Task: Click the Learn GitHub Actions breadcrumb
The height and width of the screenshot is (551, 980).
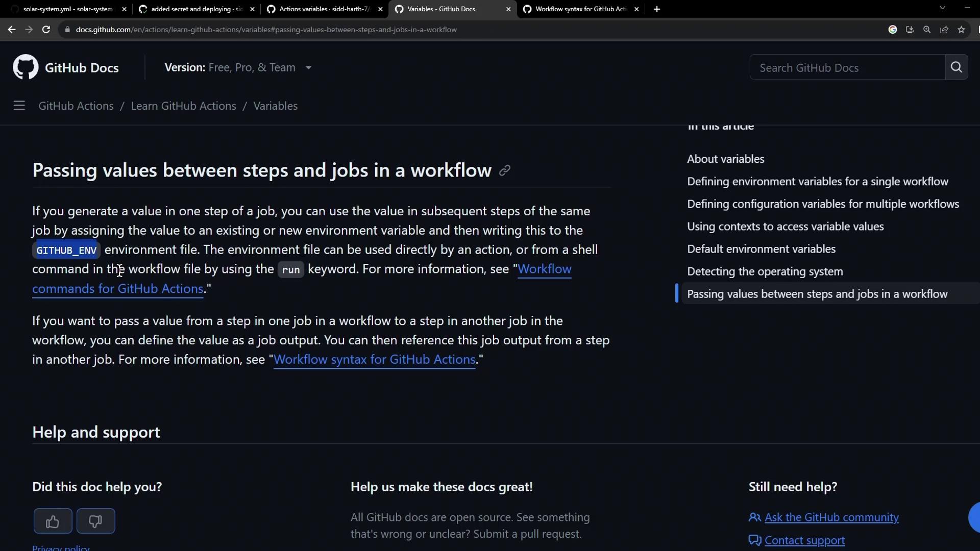Action: coord(183,106)
